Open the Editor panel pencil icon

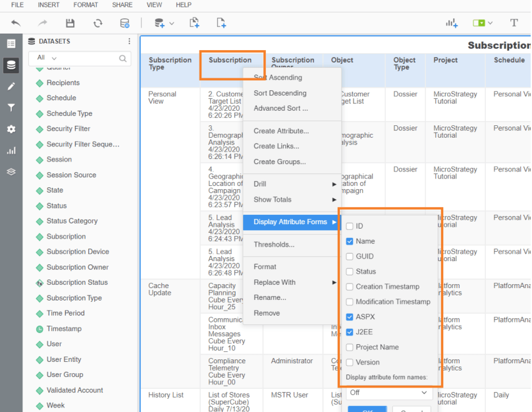pos(11,86)
